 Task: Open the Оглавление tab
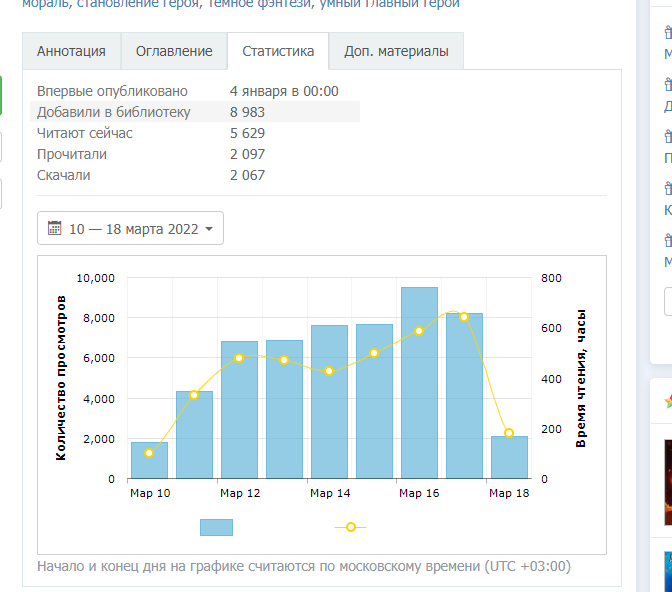(174, 51)
